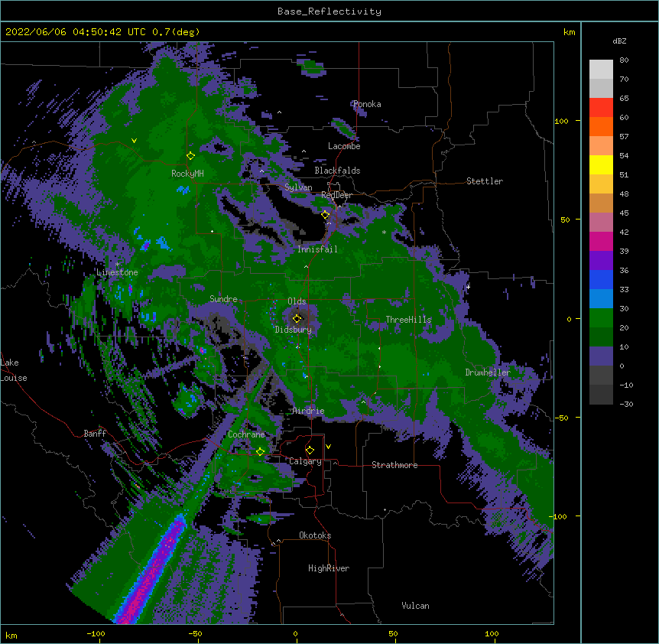Image resolution: width=659 pixels, height=644 pixels.
Task: Click the Ponoka label
Action: [x=367, y=104]
